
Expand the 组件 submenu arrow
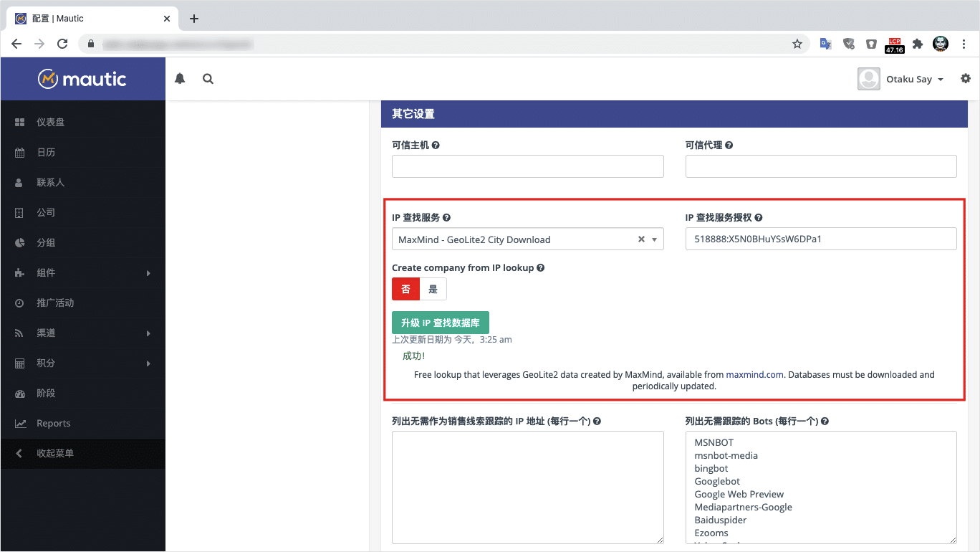point(148,273)
